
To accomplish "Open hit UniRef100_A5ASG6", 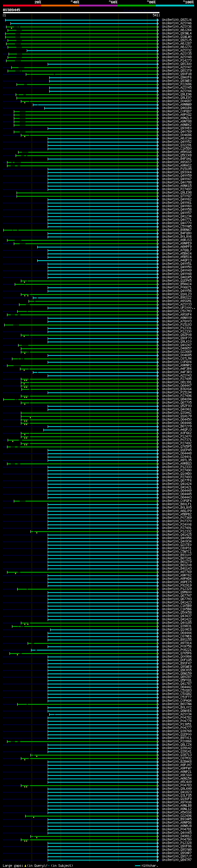I will (x=176, y=812).
